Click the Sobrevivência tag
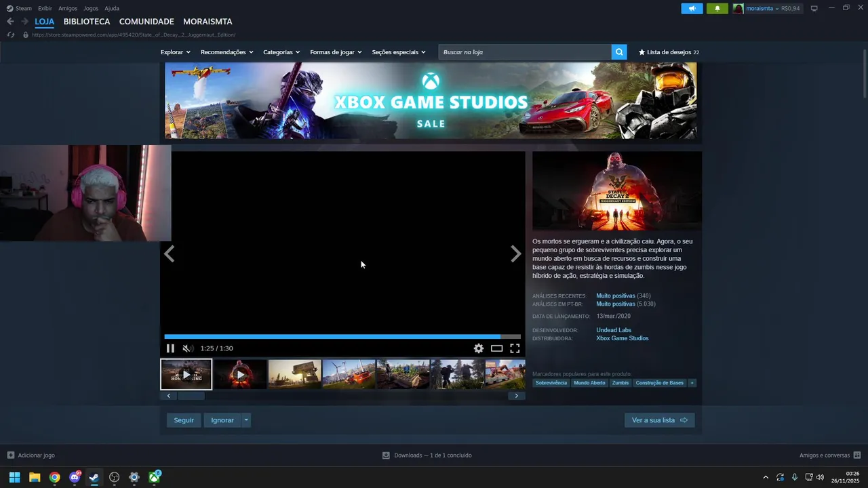 click(x=551, y=383)
